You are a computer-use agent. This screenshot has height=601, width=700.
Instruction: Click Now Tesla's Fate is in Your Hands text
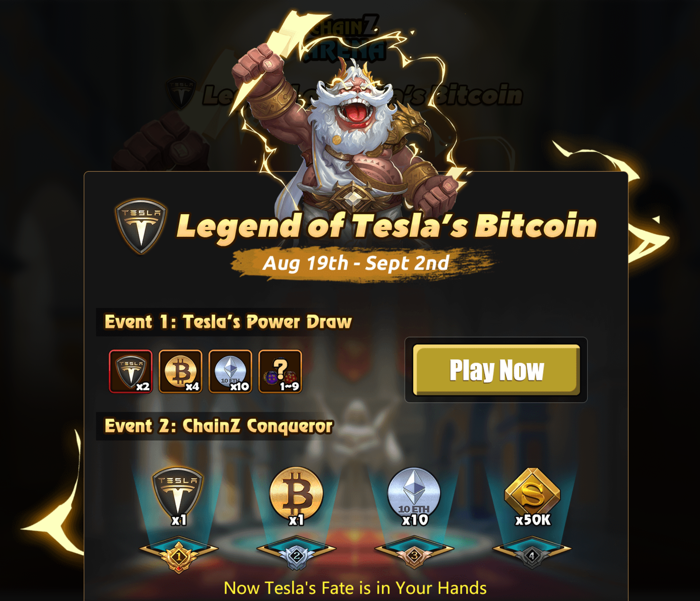pyautogui.click(x=355, y=588)
